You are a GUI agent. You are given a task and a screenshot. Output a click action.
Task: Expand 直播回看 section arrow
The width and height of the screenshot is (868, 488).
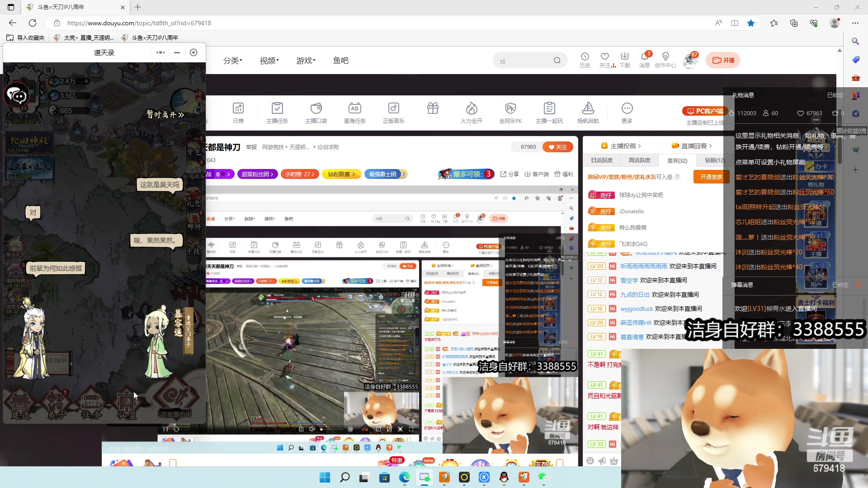click(x=710, y=146)
